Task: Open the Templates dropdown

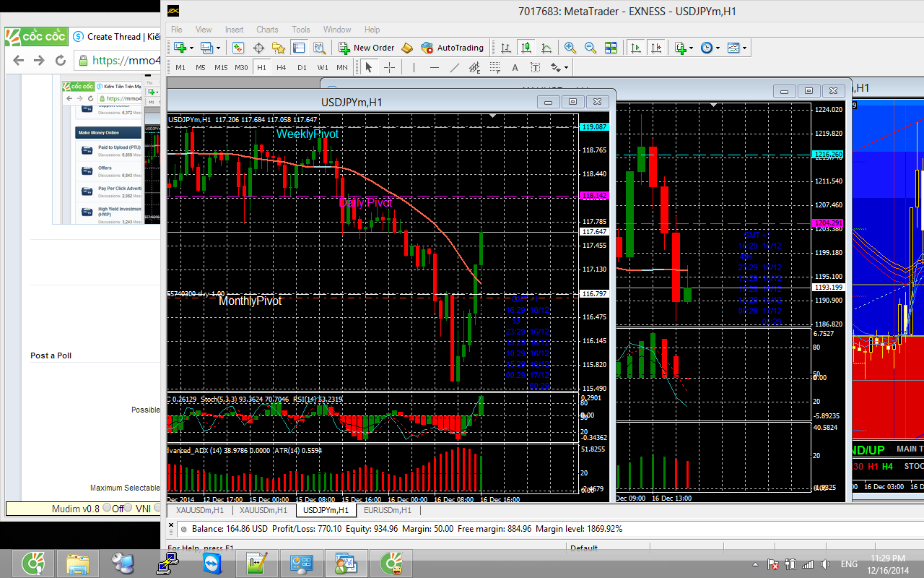Action: (737, 48)
